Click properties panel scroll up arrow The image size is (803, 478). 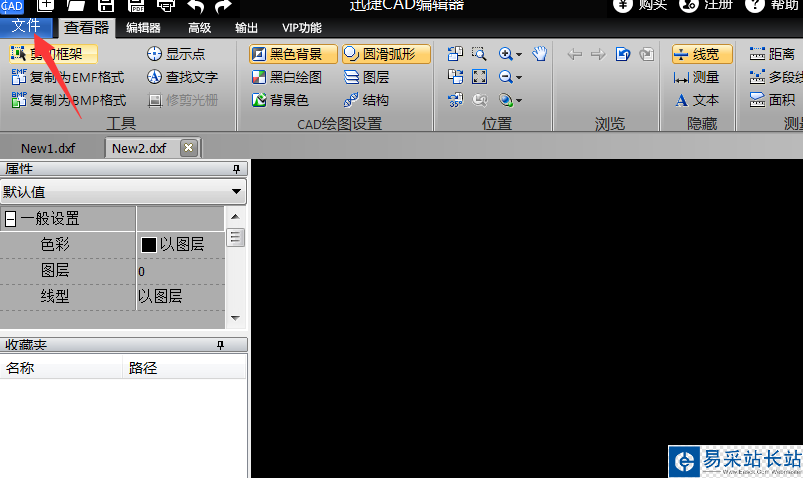[235, 217]
